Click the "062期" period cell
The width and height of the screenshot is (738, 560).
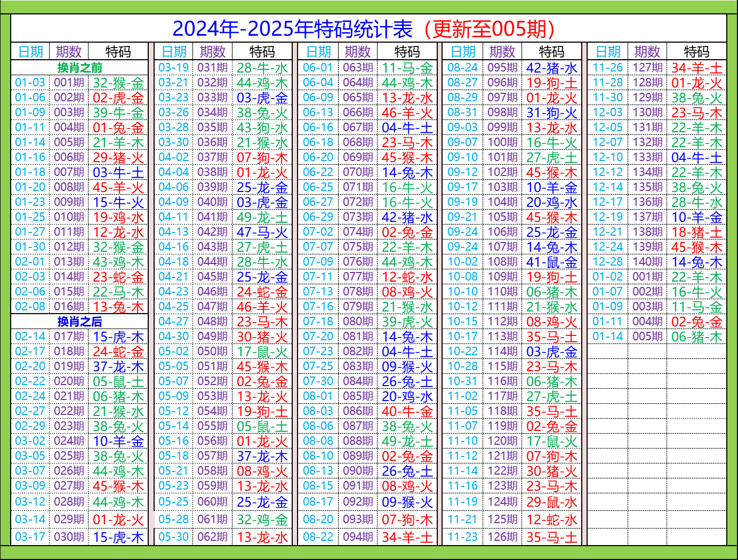[213, 537]
